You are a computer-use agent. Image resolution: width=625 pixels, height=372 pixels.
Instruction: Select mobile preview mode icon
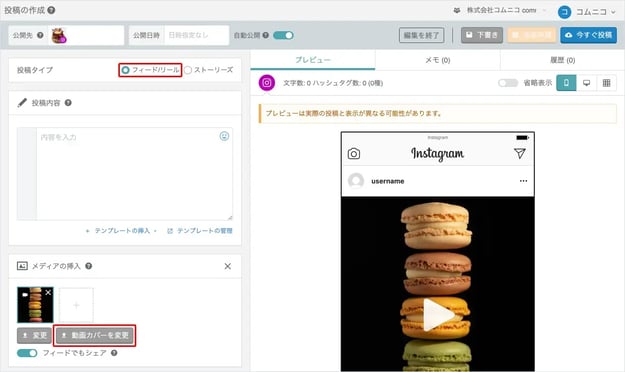click(x=566, y=83)
